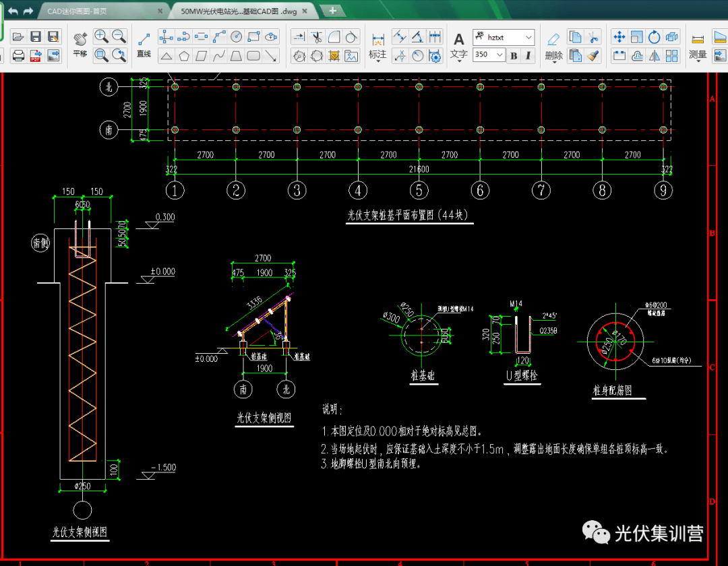Click the zoom in magnifier

click(x=101, y=36)
